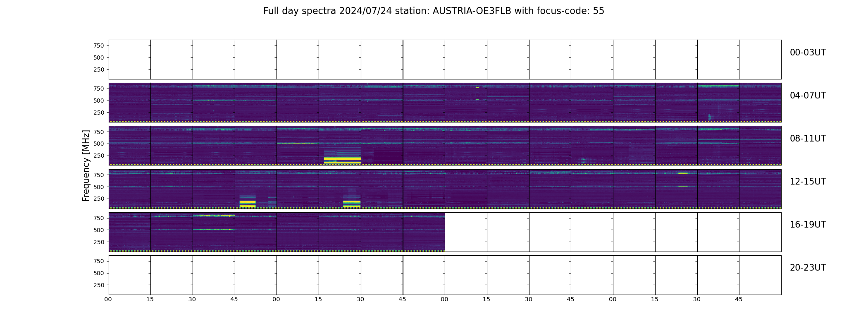
Task: Click the yellow burst in the 12-15UT row's 12:45 panel
Action: (248, 204)
